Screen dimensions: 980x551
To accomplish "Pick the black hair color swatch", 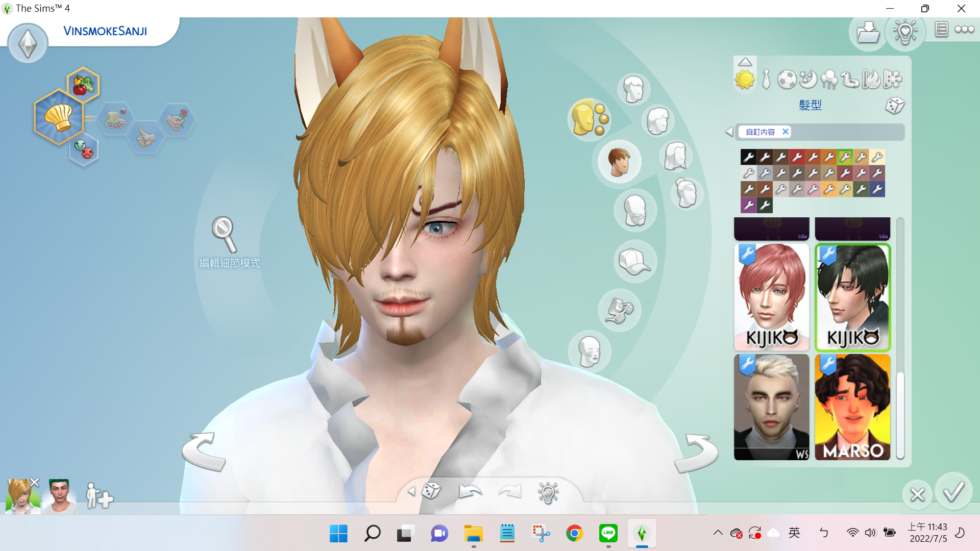I will click(x=748, y=157).
